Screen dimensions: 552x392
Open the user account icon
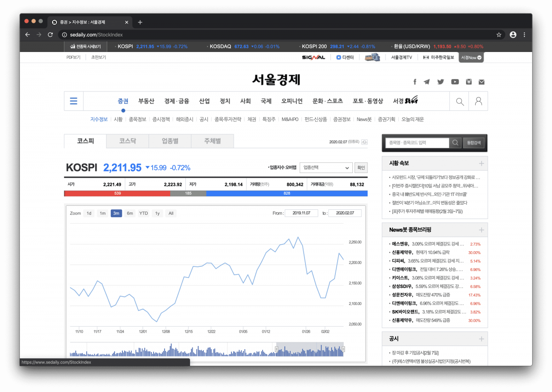(478, 101)
